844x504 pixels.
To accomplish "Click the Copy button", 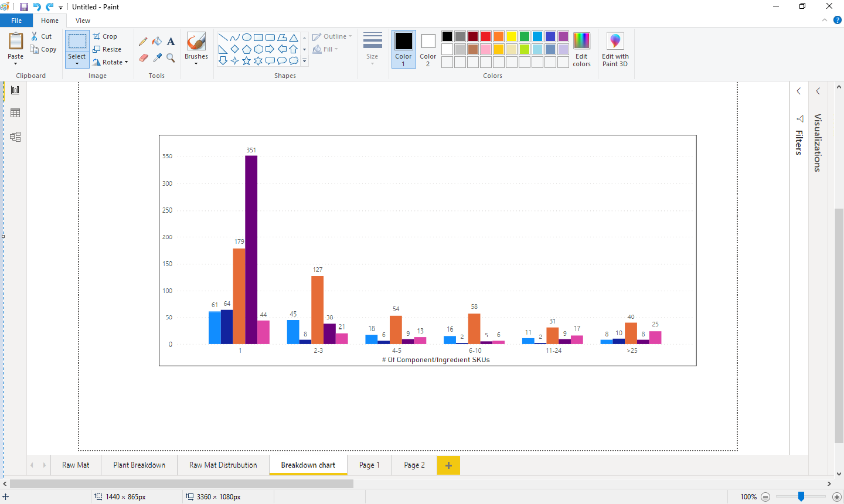I will tap(43, 49).
